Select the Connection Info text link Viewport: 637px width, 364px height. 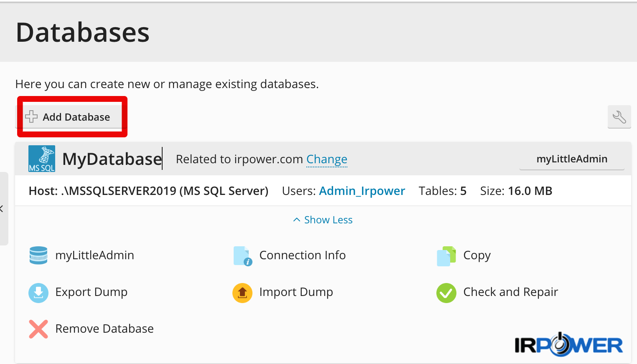coord(303,255)
